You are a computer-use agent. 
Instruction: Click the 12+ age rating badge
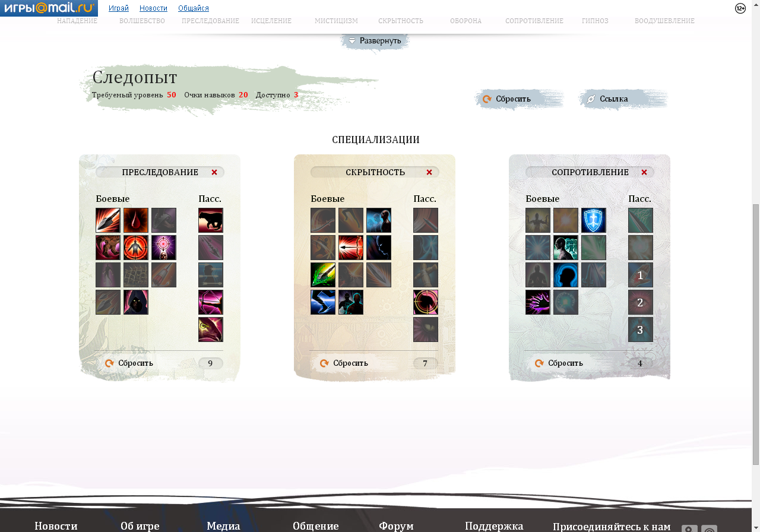(x=740, y=8)
